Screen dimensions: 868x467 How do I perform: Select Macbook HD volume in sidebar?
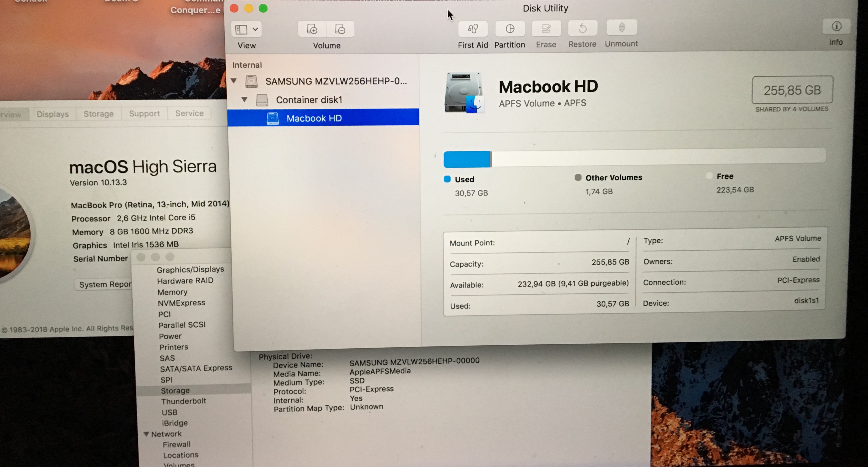click(314, 118)
